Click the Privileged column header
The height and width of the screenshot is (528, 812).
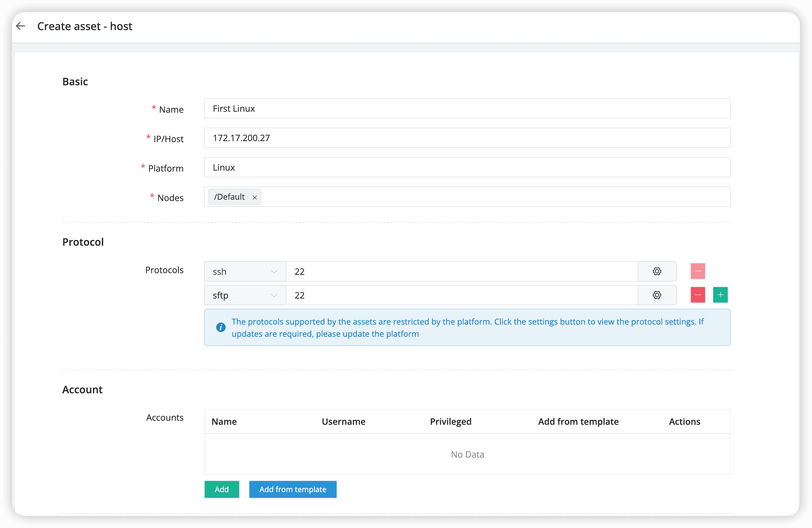pos(450,421)
